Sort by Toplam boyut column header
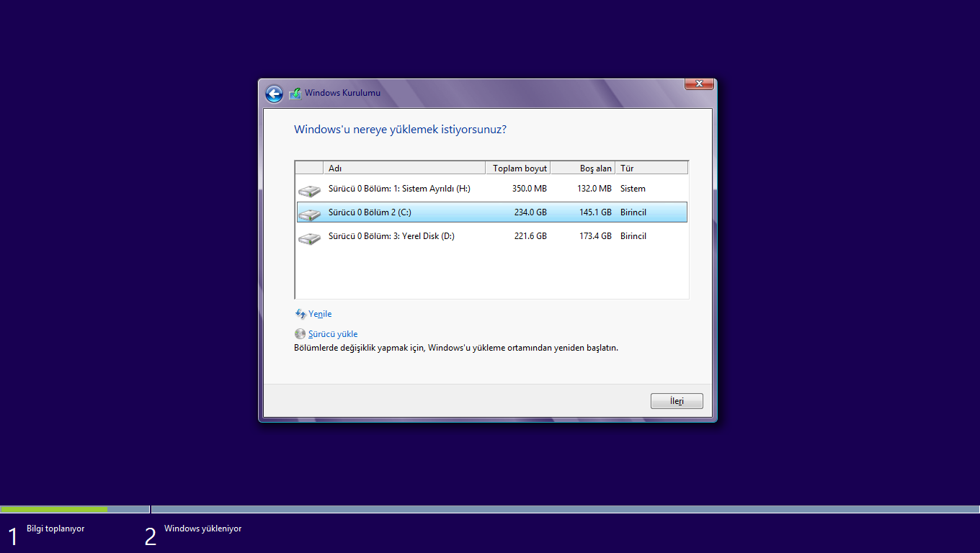 [x=518, y=168]
